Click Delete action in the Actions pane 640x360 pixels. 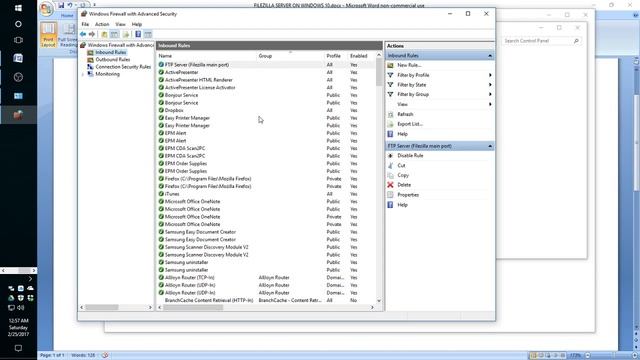[404, 185]
